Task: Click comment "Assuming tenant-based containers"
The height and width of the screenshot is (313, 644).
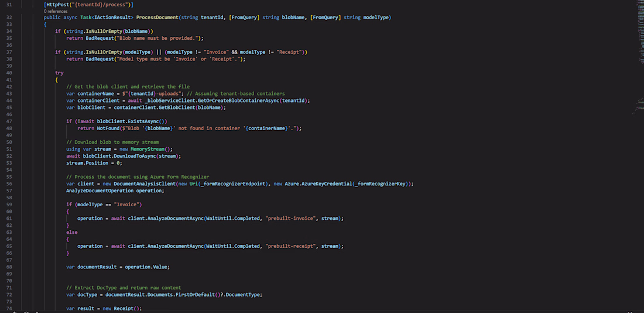Action: tap(236, 94)
